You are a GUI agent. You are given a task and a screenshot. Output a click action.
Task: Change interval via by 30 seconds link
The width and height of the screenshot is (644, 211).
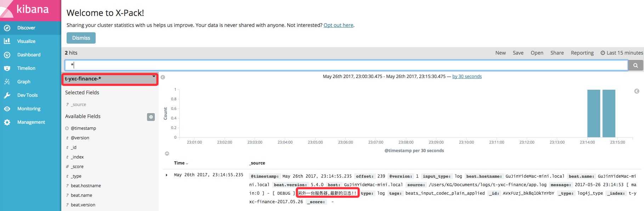(x=467, y=76)
